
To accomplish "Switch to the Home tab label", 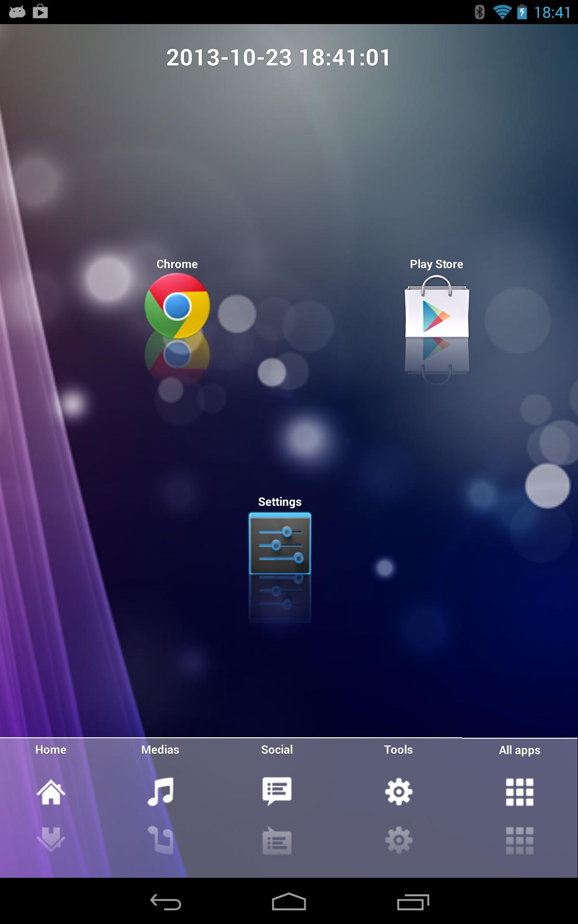I will pyautogui.click(x=51, y=750).
